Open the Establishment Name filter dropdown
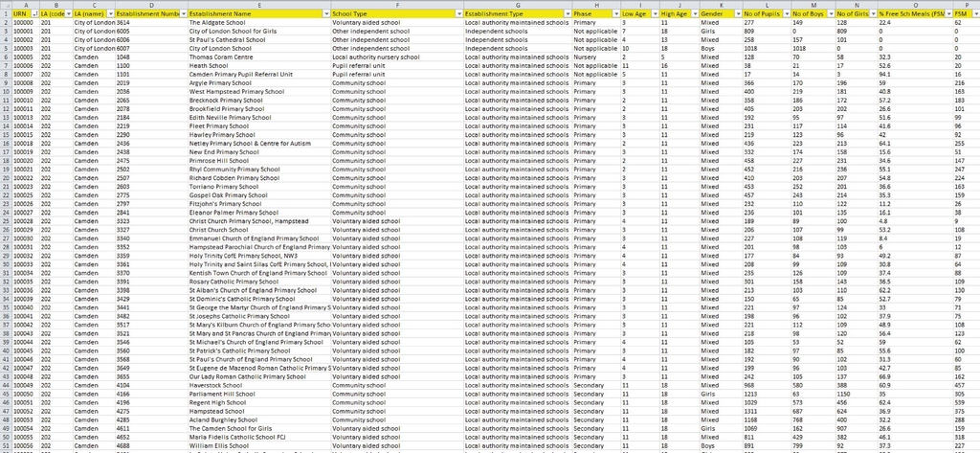The height and width of the screenshot is (453, 980). [326, 13]
